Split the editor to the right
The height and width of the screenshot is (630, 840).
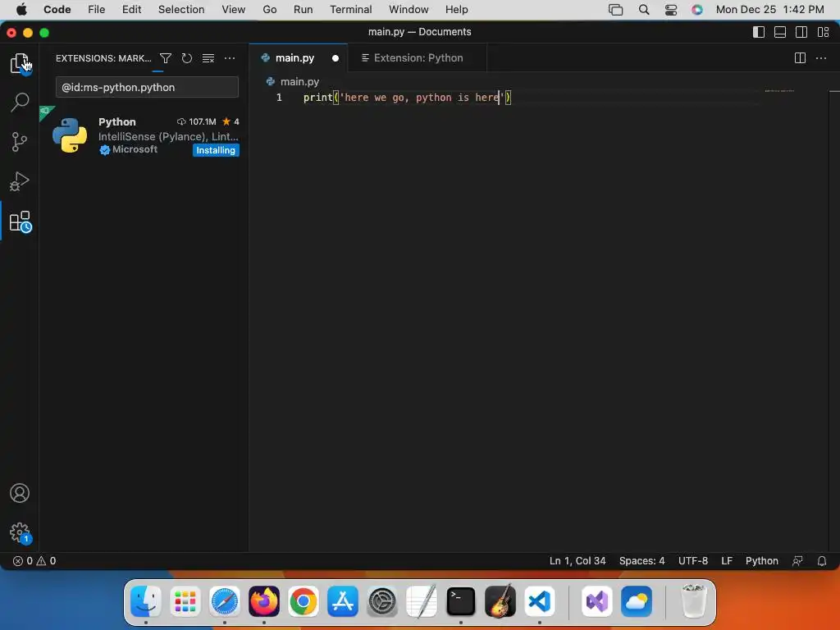click(800, 58)
